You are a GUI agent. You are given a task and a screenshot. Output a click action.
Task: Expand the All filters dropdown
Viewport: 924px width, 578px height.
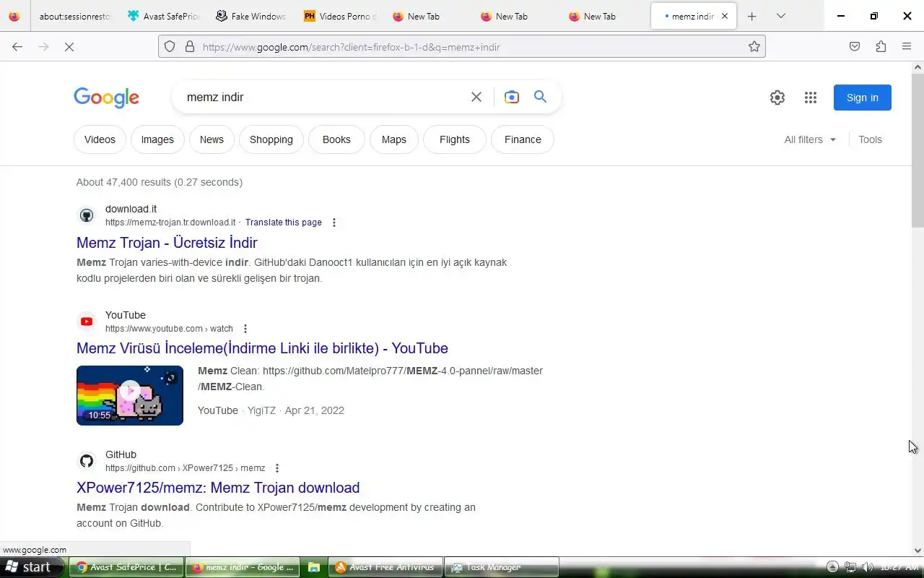coord(810,139)
